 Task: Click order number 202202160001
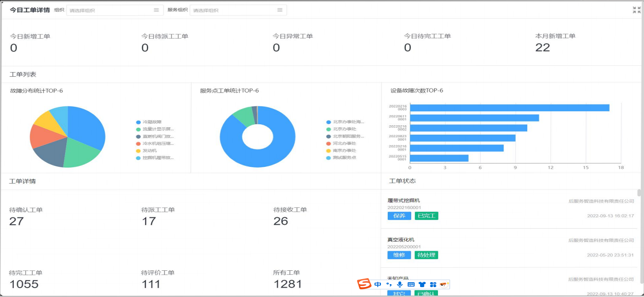pos(404,207)
